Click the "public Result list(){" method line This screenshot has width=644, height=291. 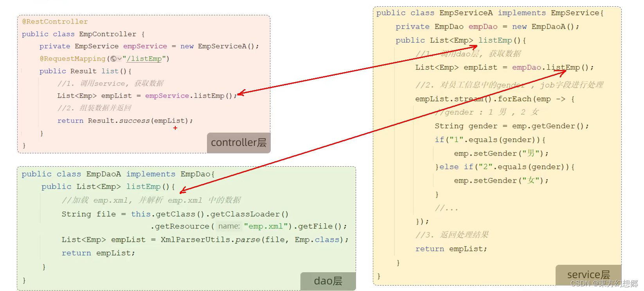[85, 71]
